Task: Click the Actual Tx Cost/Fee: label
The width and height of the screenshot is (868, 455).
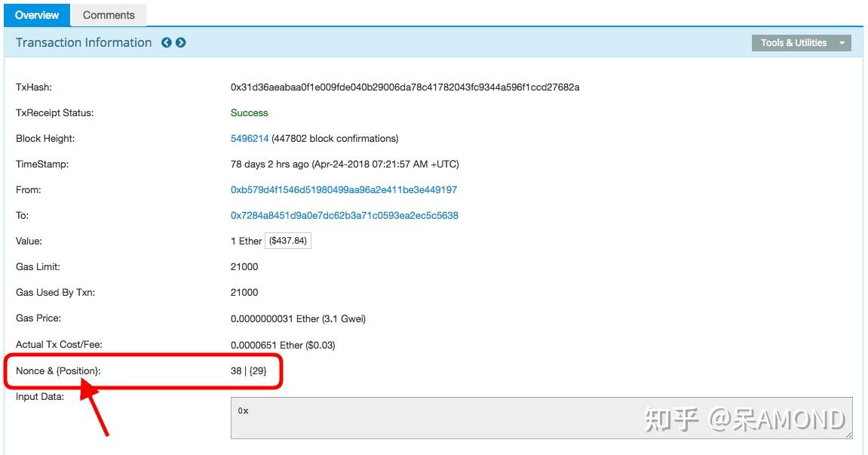Action: click(60, 344)
